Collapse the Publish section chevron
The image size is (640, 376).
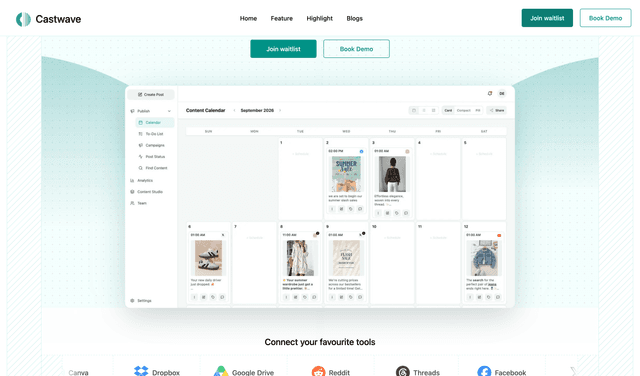click(x=169, y=111)
